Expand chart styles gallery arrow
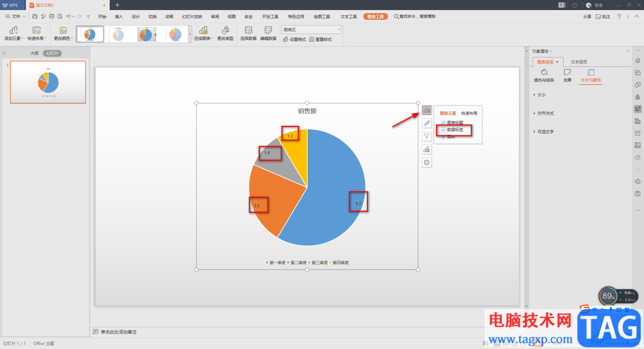 (x=190, y=34)
